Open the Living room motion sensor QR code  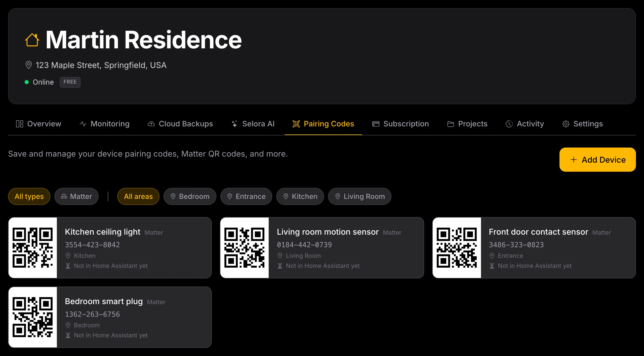(x=245, y=248)
